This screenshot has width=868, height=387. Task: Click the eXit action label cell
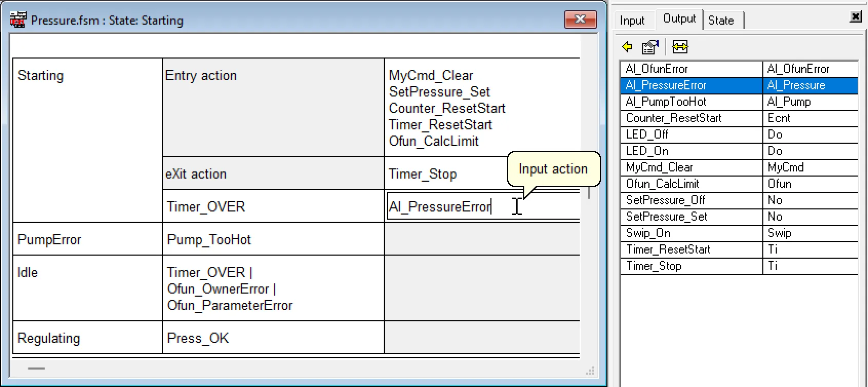(273, 173)
